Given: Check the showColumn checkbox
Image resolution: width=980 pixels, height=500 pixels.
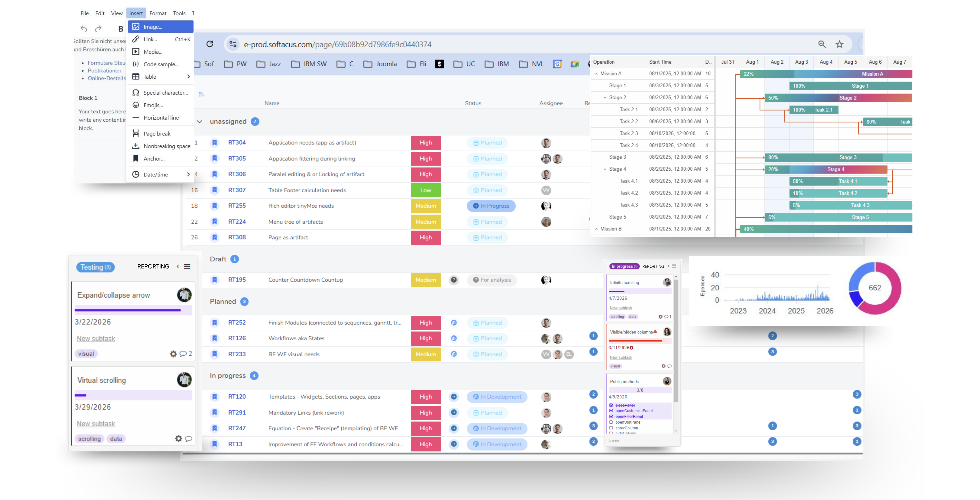Looking at the screenshot, I should (x=611, y=428).
